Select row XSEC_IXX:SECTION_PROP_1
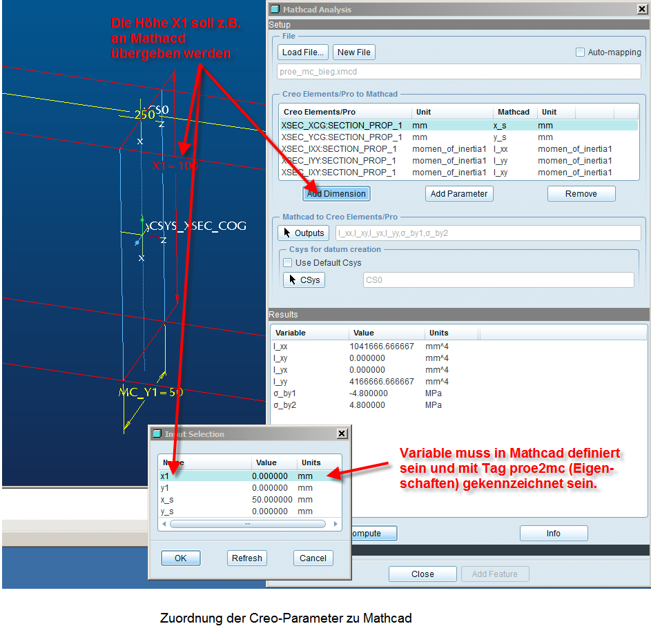The image size is (651, 644). (x=459, y=148)
